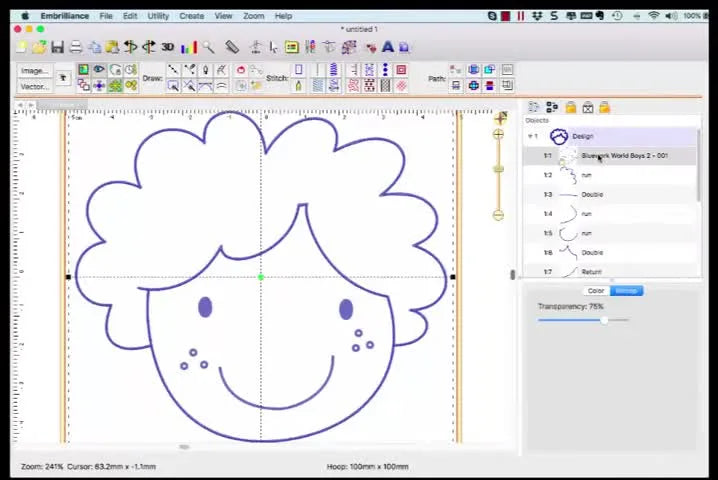This screenshot has height=480, width=718.
Task: Open the File menu
Action: 106,16
